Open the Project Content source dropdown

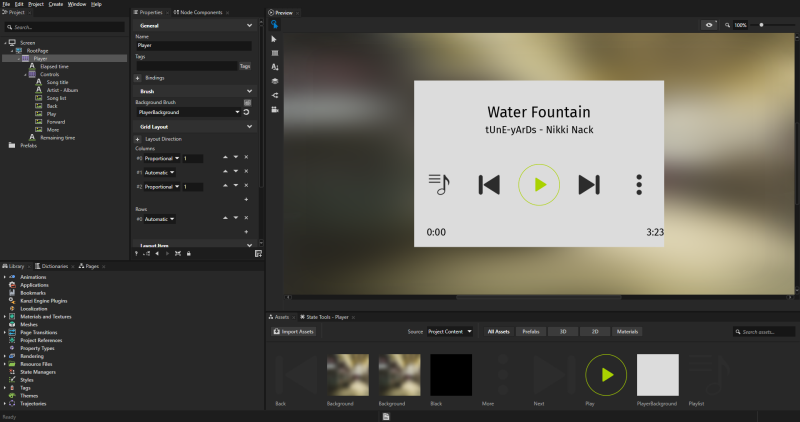pos(450,331)
